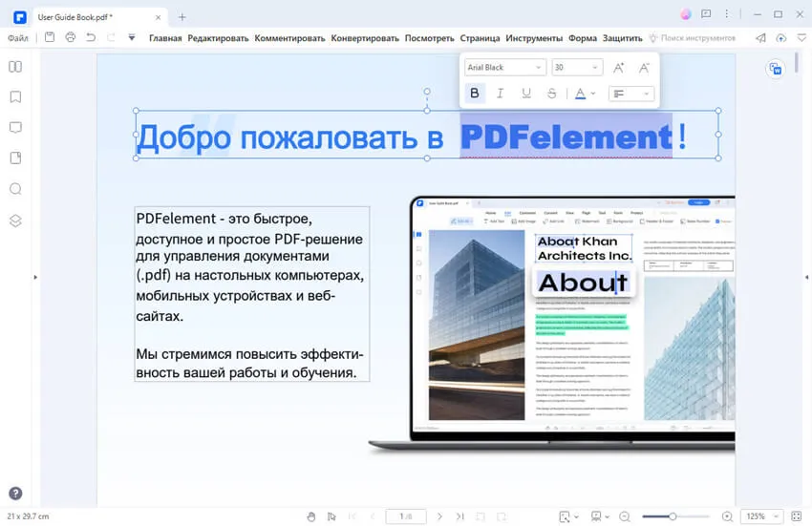Click the page number input field
812x526 pixels.
pos(406,516)
